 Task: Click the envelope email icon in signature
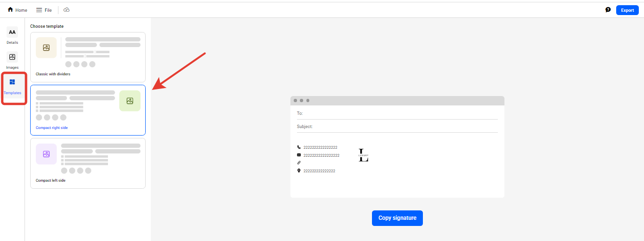tap(299, 155)
